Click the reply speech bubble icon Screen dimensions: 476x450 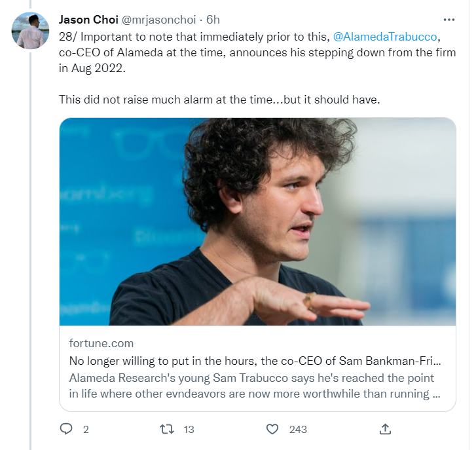pyautogui.click(x=66, y=429)
